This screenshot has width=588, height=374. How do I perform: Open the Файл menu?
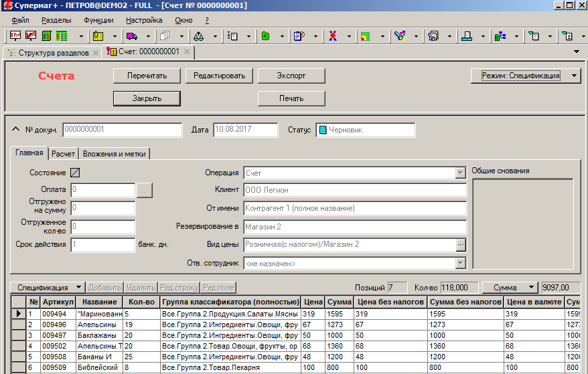[x=20, y=20]
